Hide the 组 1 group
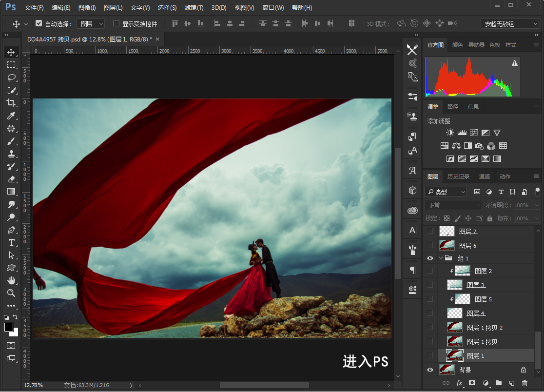Viewport: 544px width, 392px height. pos(430,258)
